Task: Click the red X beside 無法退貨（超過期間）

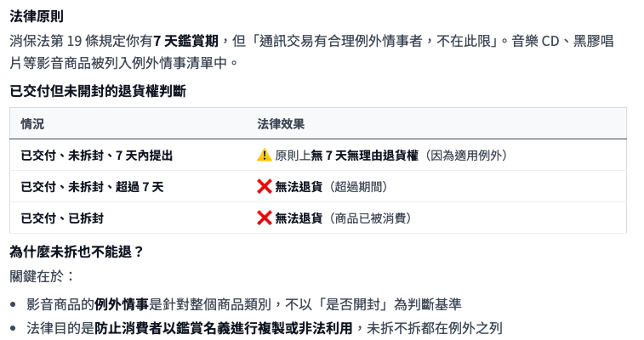Action: pyautogui.click(x=264, y=187)
